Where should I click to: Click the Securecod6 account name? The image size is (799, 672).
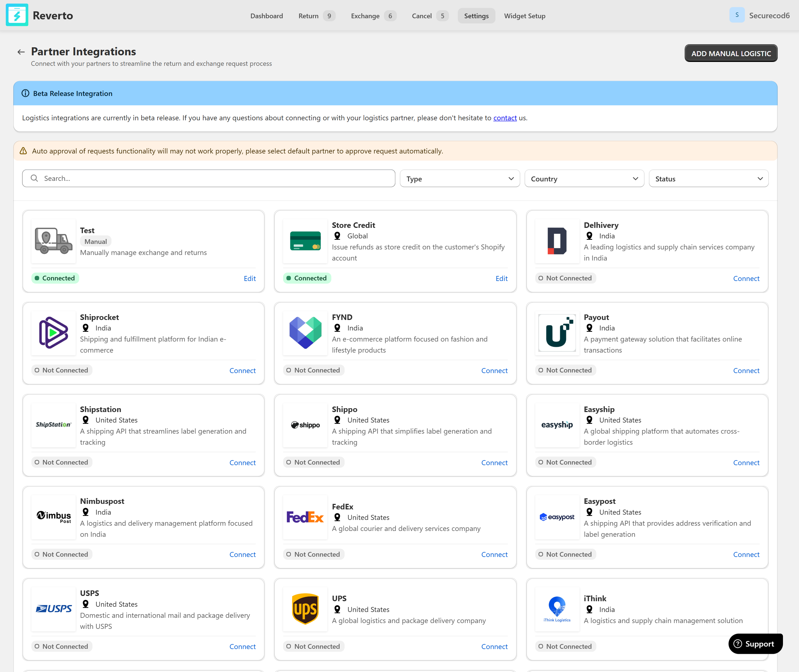(x=769, y=15)
